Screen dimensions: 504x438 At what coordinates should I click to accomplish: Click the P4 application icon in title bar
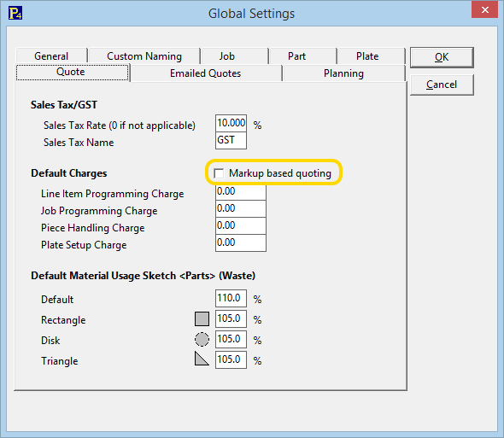click(15, 13)
